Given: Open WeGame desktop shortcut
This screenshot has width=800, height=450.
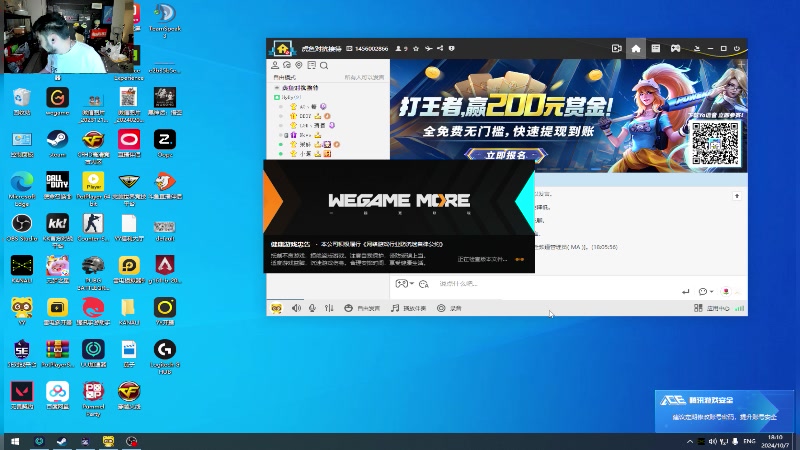Looking at the screenshot, I should click(57, 101).
